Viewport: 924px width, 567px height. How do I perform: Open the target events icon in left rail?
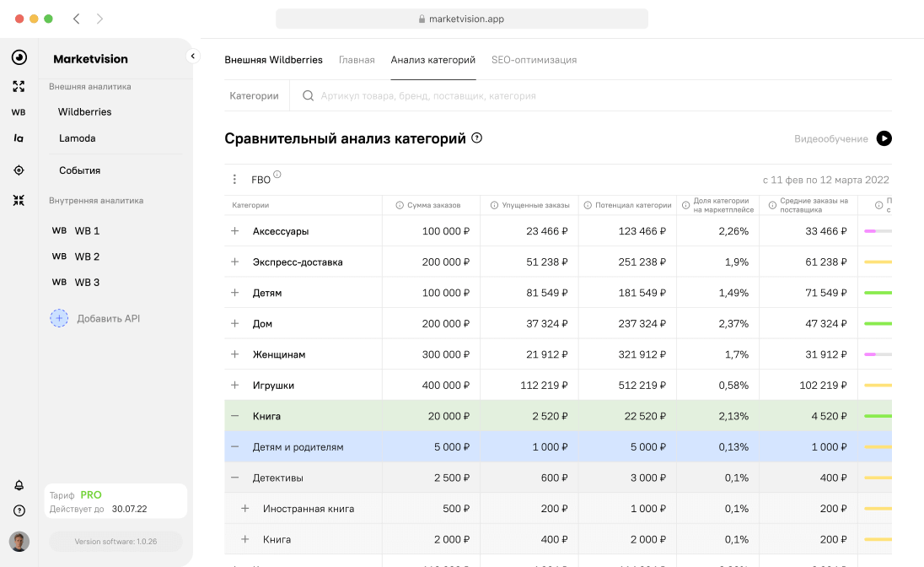(19, 170)
